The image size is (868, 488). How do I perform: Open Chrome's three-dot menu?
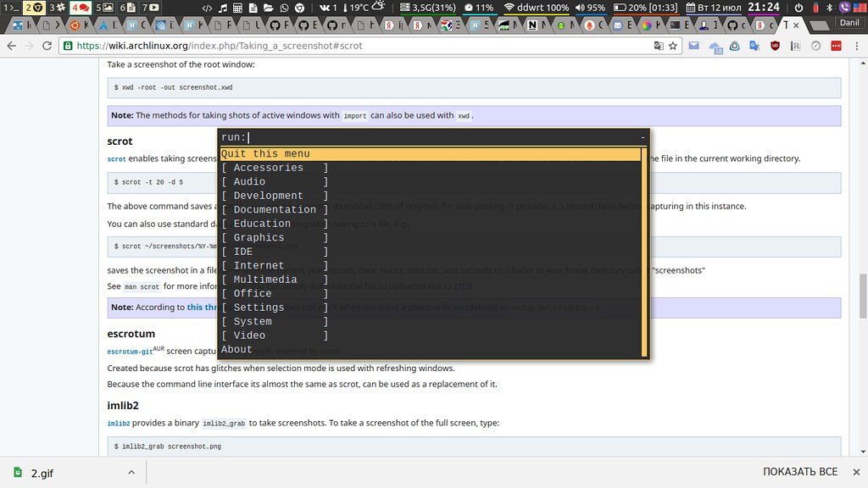(856, 46)
